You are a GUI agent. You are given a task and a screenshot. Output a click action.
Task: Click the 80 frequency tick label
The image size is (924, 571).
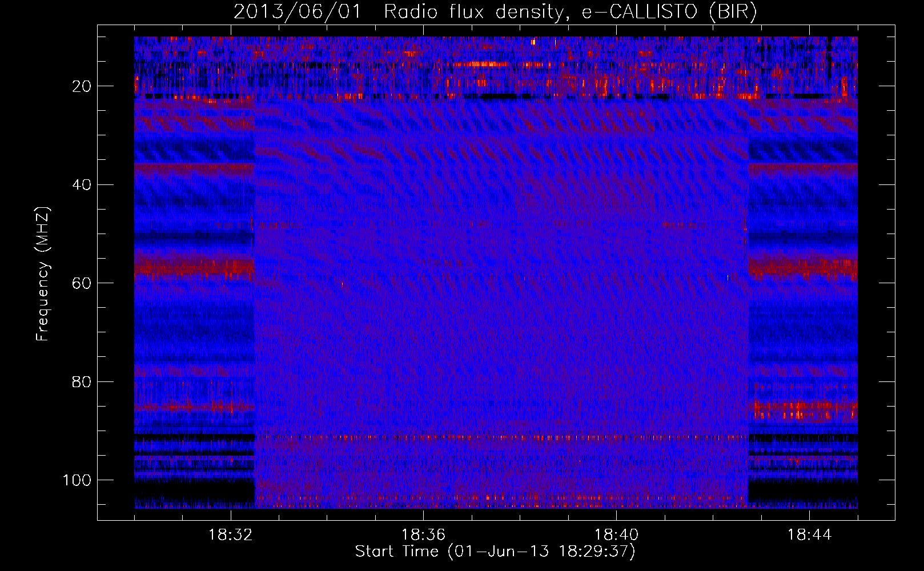82,382
